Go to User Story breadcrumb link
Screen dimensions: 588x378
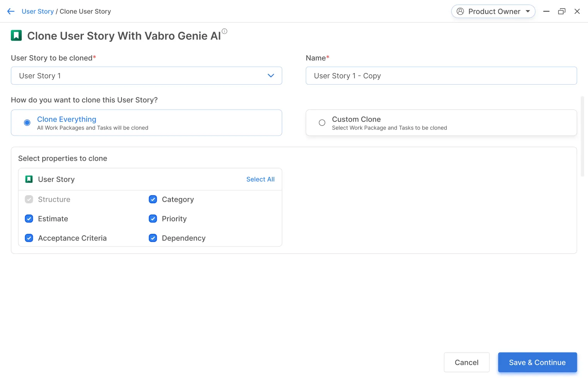coord(38,12)
